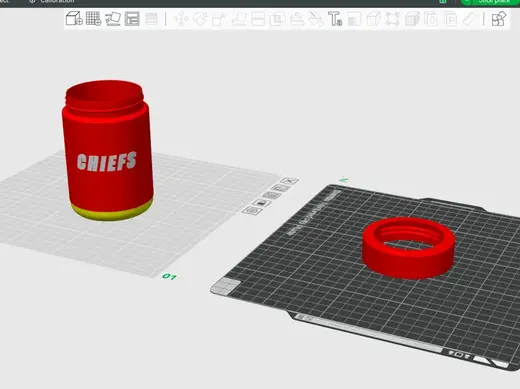Click the Add model cube icon
520x389 pixels.
[74, 19]
